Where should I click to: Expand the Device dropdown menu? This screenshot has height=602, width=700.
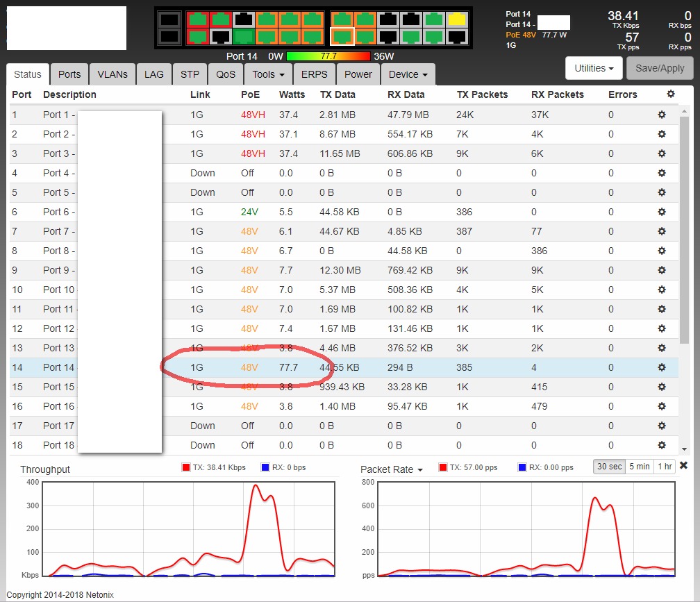pyautogui.click(x=408, y=74)
